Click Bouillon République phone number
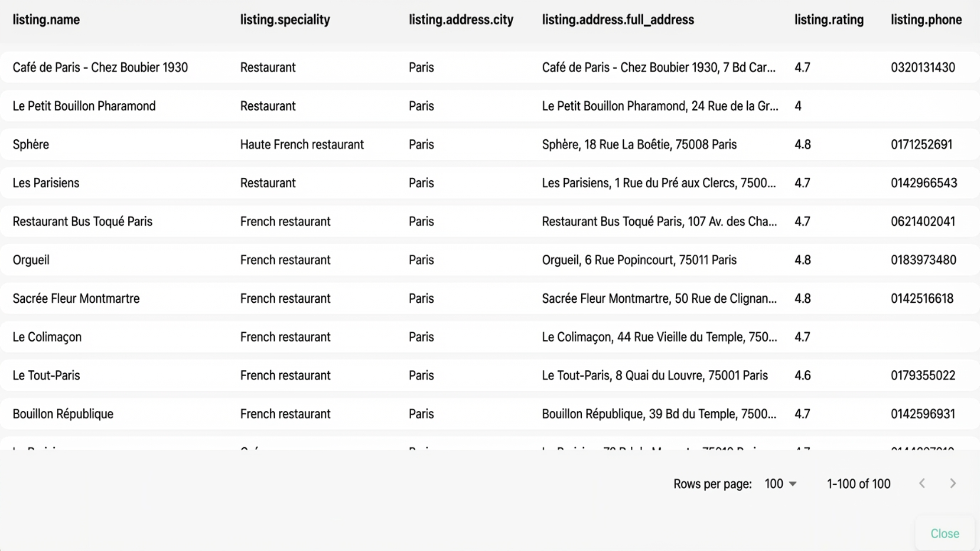980x551 pixels. [923, 414]
